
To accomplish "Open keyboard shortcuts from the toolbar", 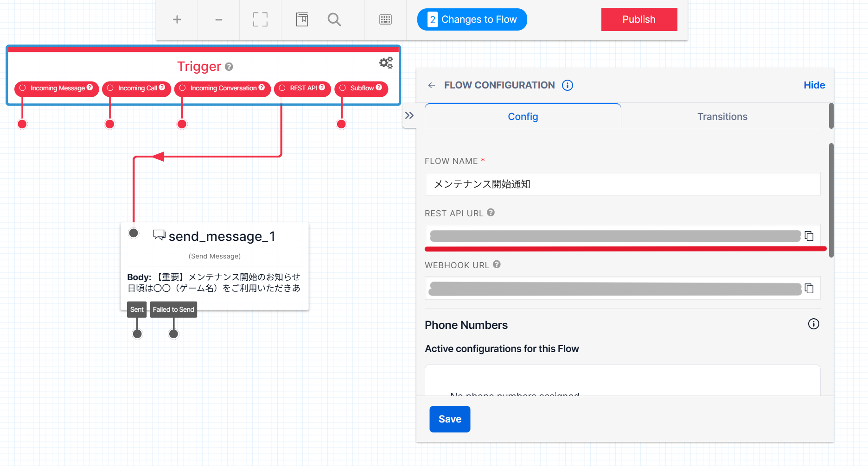I will (x=385, y=19).
